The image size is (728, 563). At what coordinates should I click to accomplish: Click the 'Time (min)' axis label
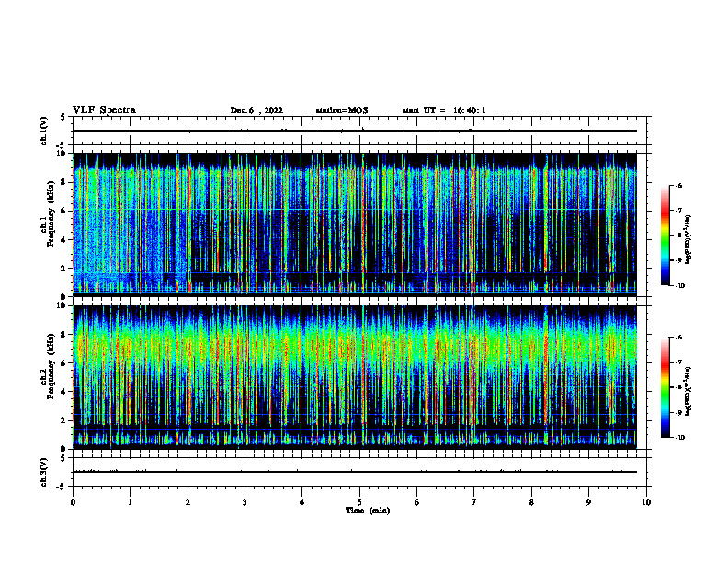(x=368, y=511)
